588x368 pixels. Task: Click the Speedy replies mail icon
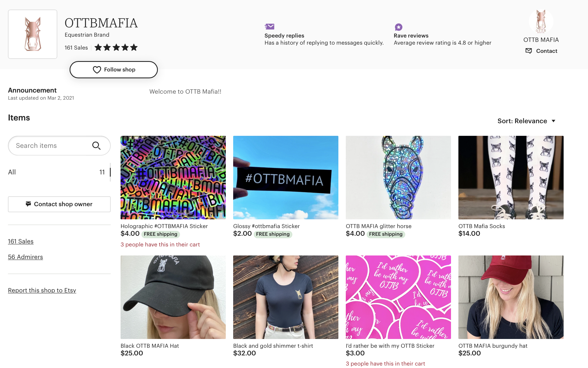coord(270,27)
